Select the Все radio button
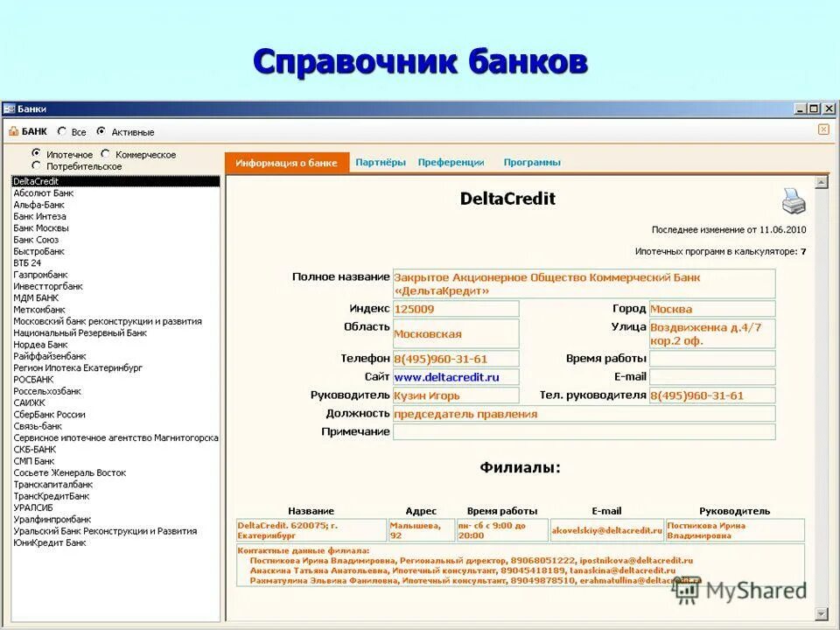Viewport: 840px width, 630px height. pyautogui.click(x=59, y=131)
